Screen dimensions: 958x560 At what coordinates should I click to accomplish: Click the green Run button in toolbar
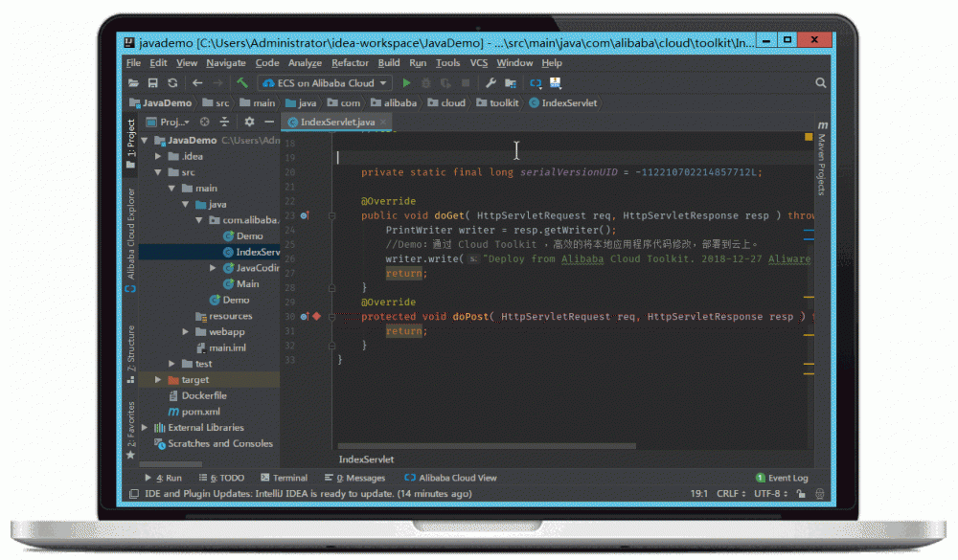pyautogui.click(x=406, y=83)
